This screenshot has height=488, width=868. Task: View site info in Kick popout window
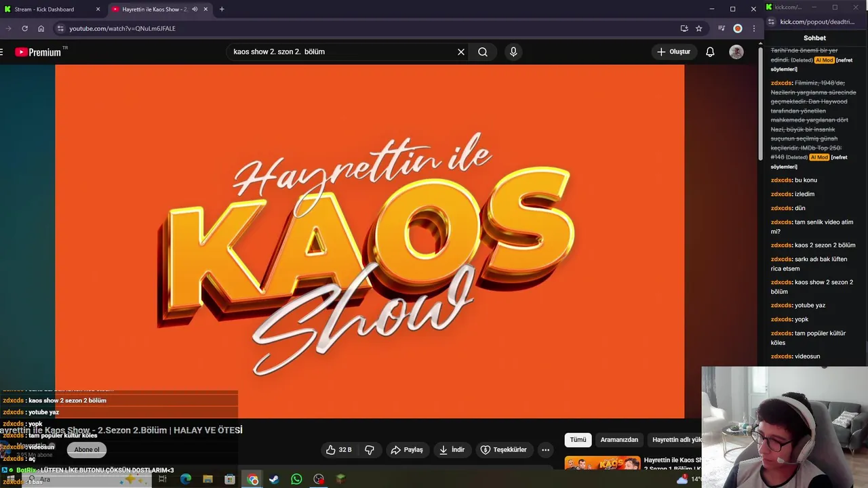point(772,22)
